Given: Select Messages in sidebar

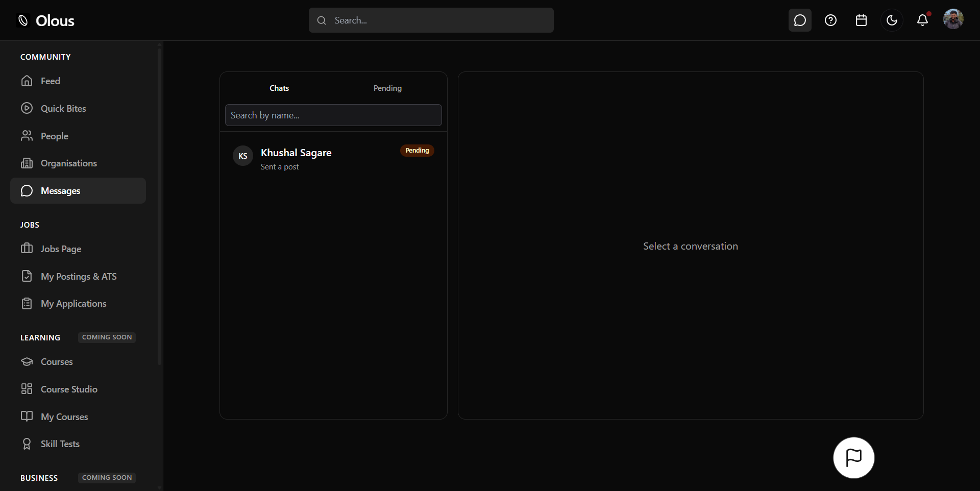Looking at the screenshot, I should pyautogui.click(x=78, y=191).
